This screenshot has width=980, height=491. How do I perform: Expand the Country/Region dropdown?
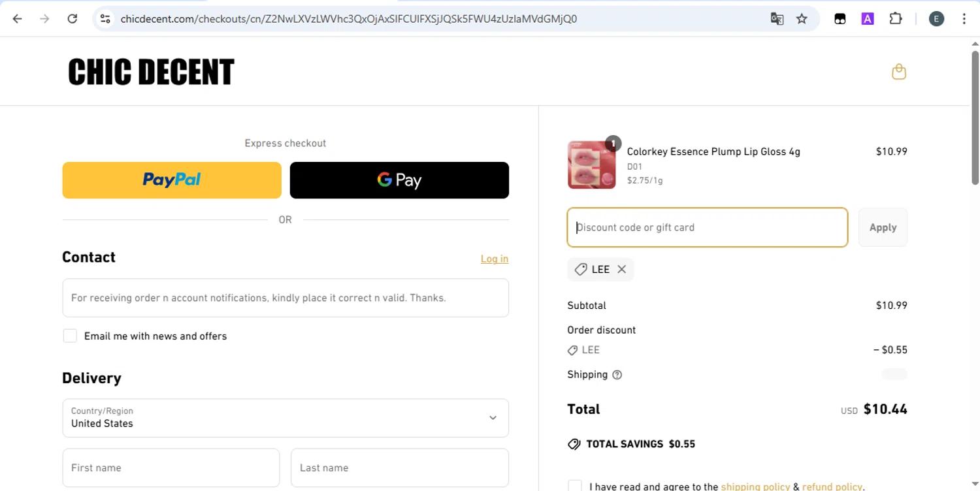[286, 418]
